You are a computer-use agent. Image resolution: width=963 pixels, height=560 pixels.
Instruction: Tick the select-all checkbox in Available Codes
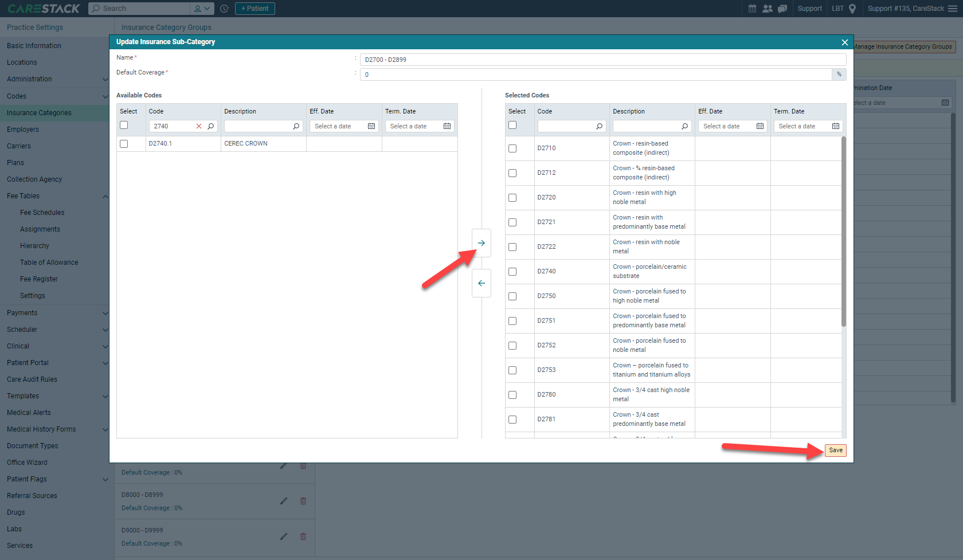124,124
